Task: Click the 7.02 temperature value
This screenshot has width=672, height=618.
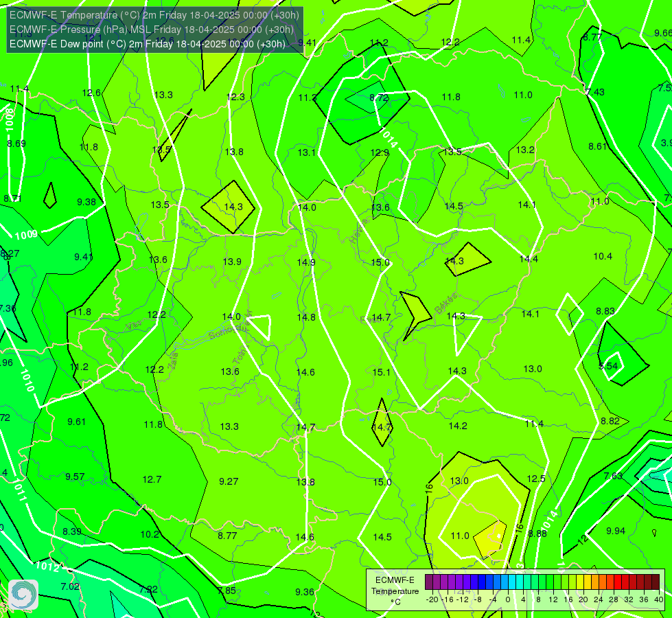Action: [70, 586]
